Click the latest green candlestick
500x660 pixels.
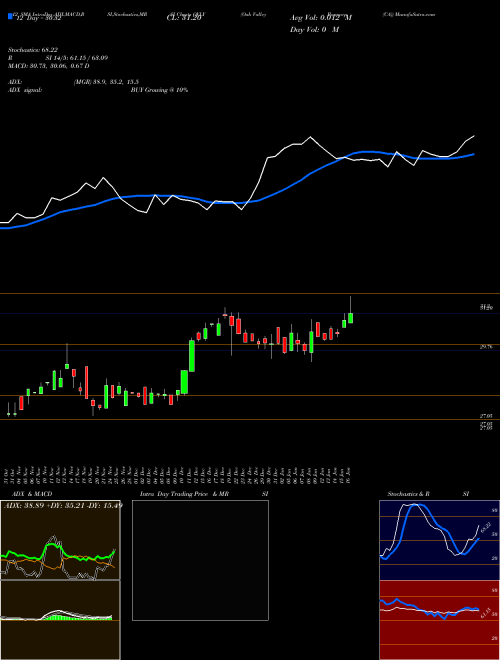pyautogui.click(x=351, y=317)
